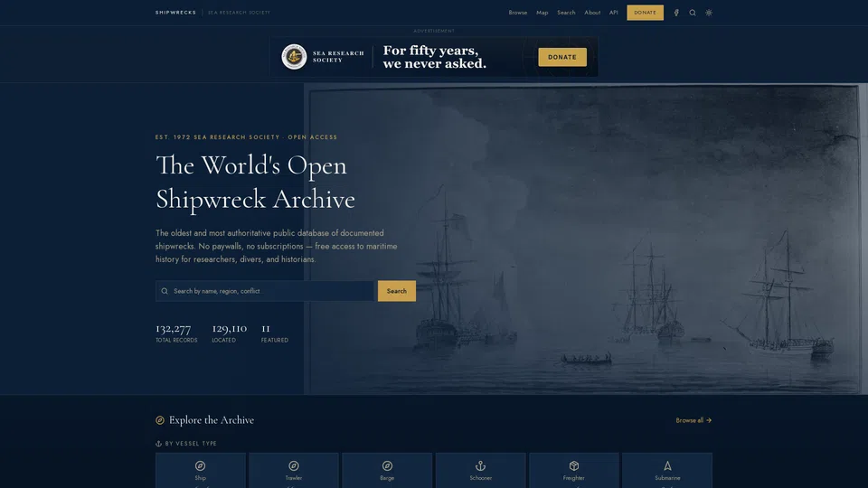Open the Search nav link
Screen dimensions: 868x488
[x=566, y=13]
